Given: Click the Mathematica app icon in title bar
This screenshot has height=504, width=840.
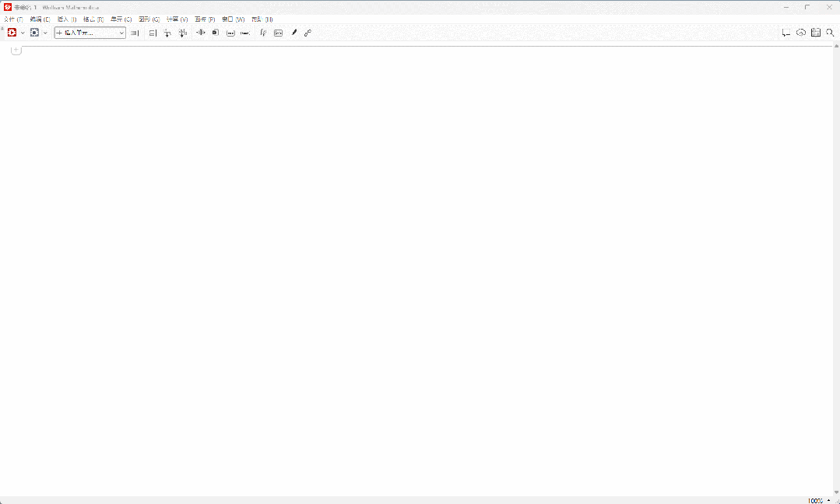Looking at the screenshot, I should coord(8,8).
